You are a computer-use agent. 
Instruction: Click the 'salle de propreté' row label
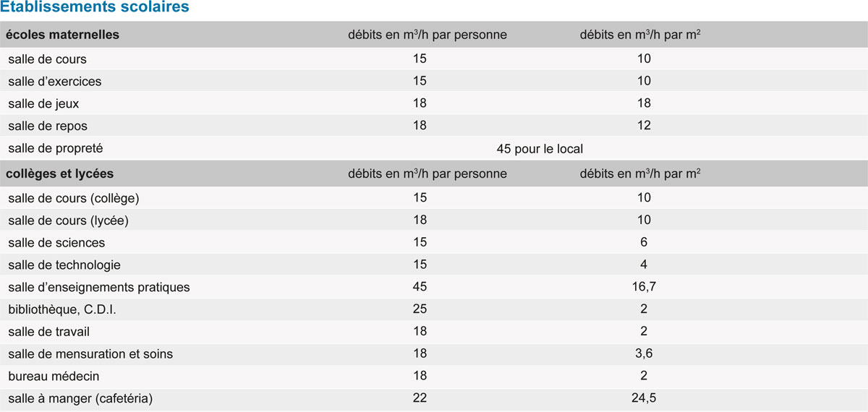pos(56,148)
